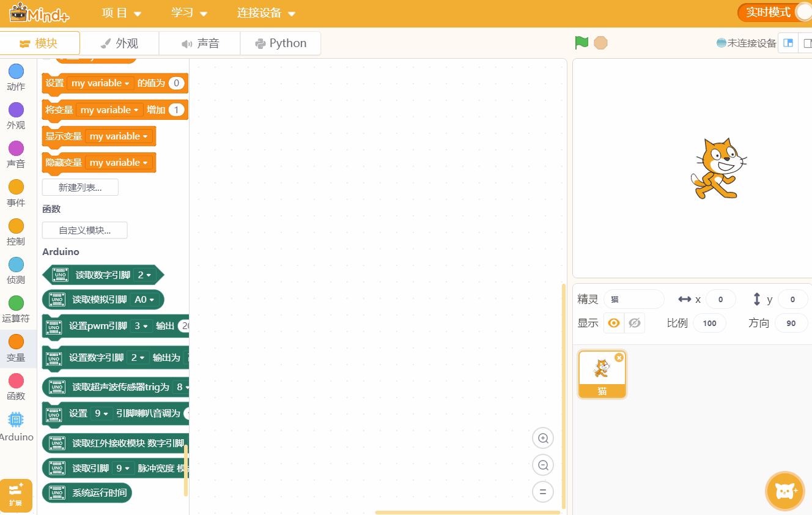Click value 1 in 将变量 增加 block
Image resolution: width=812 pixels, height=515 pixels.
pos(177,110)
